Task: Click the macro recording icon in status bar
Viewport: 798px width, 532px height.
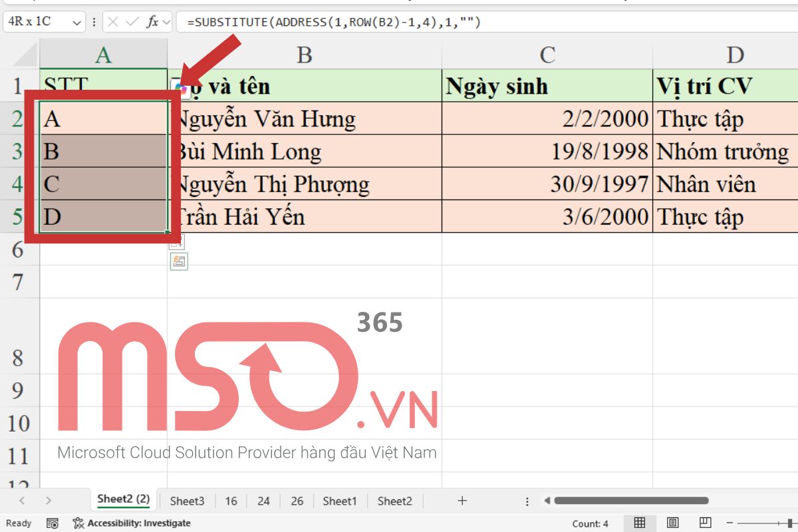Action: click(x=53, y=523)
